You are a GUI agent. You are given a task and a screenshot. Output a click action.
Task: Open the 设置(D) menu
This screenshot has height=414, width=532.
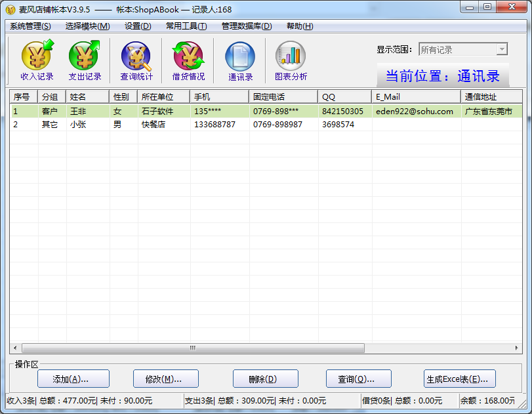point(138,26)
